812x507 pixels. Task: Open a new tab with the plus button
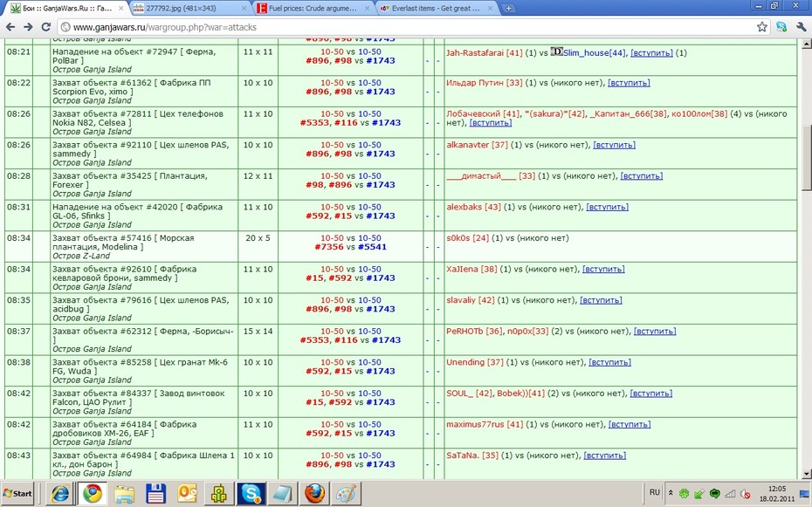pyautogui.click(x=508, y=8)
